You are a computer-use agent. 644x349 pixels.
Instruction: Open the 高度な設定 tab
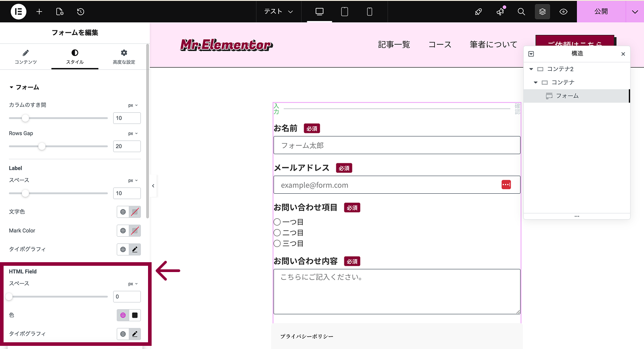124,57
